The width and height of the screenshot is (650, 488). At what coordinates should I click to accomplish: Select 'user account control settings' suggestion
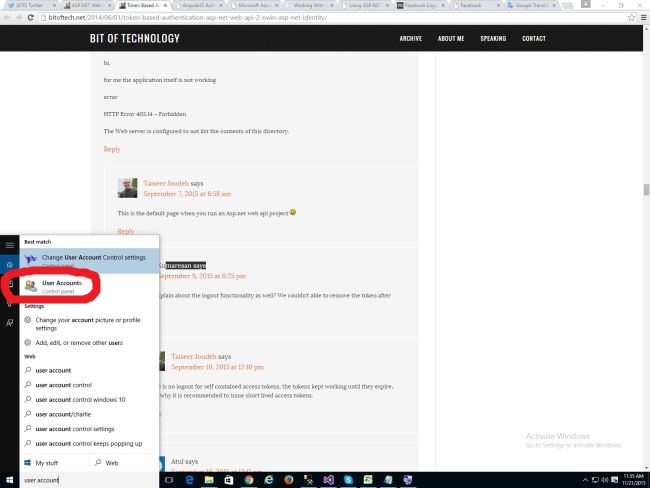tap(89, 429)
